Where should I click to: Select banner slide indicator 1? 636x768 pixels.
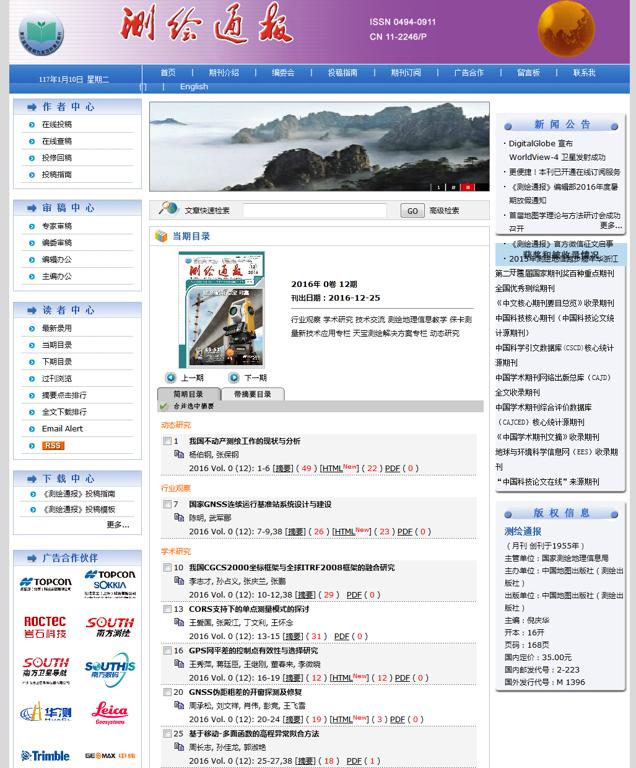click(x=438, y=187)
